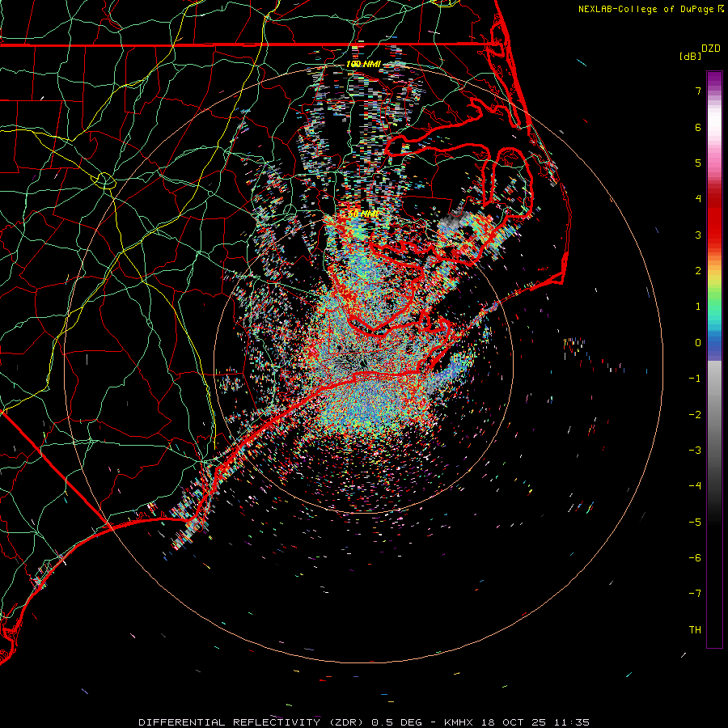Image resolution: width=728 pixels, height=728 pixels.
Task: Click the -1 value on the scale
Action: tap(695, 379)
